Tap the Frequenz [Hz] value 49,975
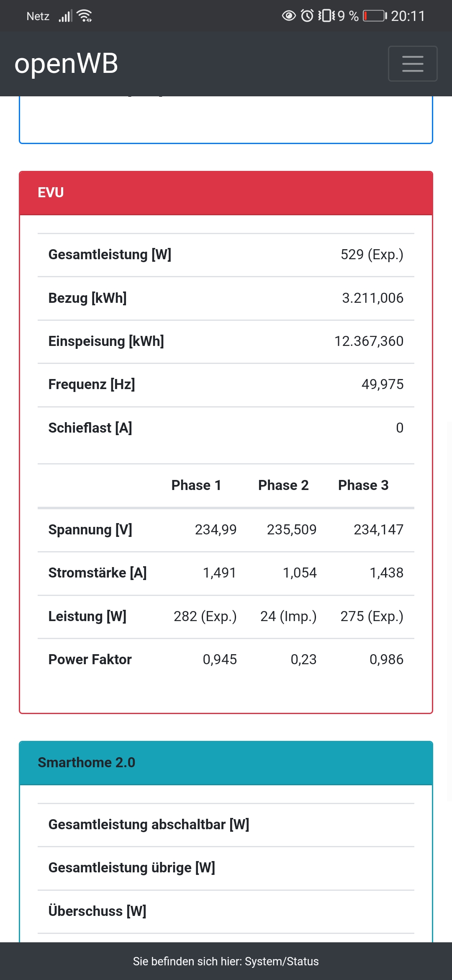Image resolution: width=452 pixels, height=980 pixels. pos(382,384)
